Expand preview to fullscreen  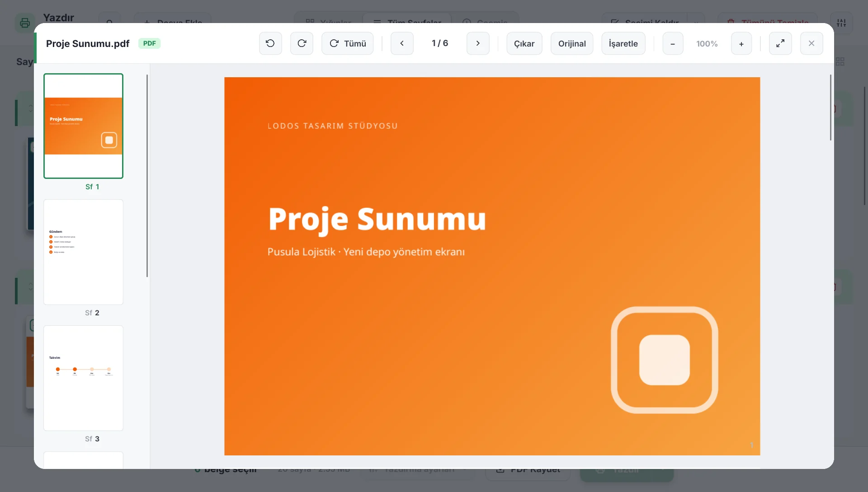pyautogui.click(x=780, y=43)
